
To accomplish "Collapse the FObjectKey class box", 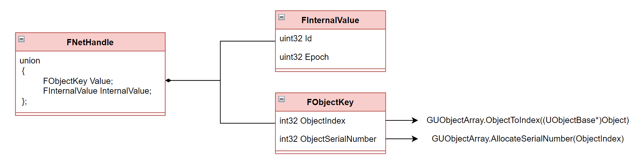I will [282, 99].
